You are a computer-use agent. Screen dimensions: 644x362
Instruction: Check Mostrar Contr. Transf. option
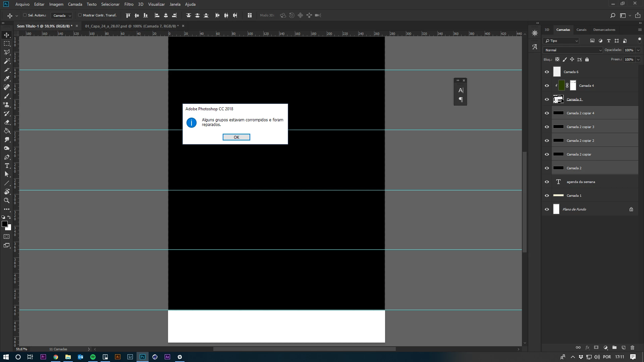pos(80,15)
